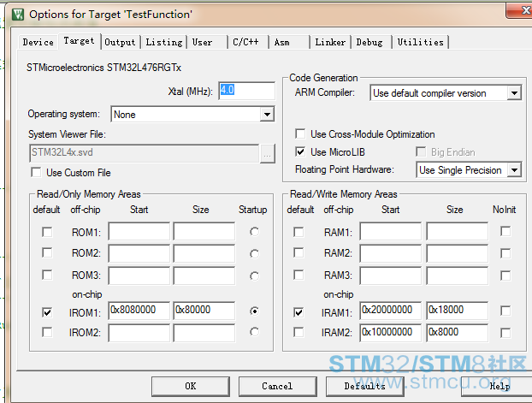The width and height of the screenshot is (532, 403).
Task: Select the ROM3 Startup radio button
Action: click(255, 276)
